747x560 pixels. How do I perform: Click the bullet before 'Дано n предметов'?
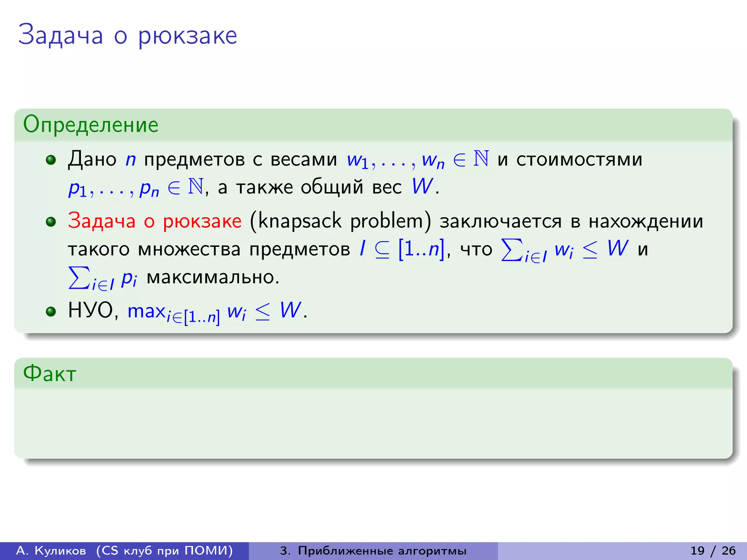(x=51, y=160)
